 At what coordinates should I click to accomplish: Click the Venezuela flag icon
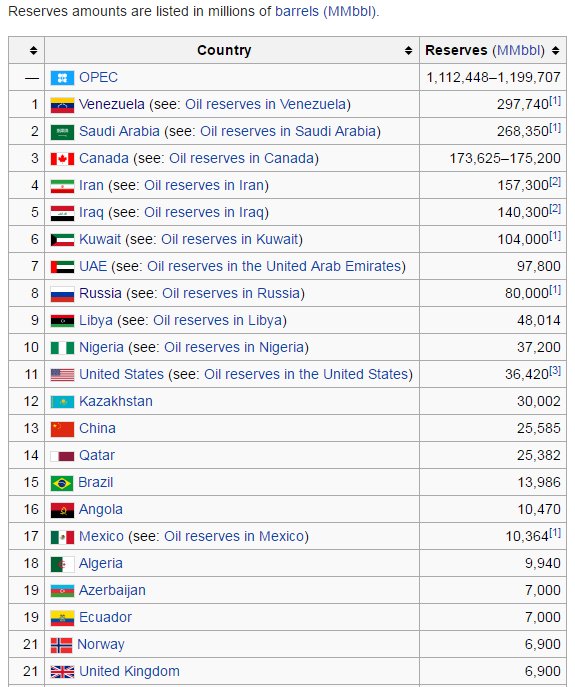(62, 105)
